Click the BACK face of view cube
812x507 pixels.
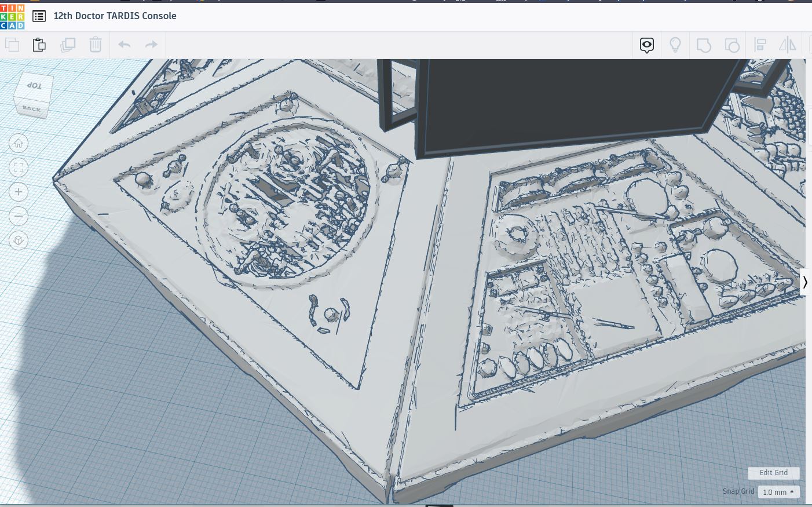(x=31, y=108)
